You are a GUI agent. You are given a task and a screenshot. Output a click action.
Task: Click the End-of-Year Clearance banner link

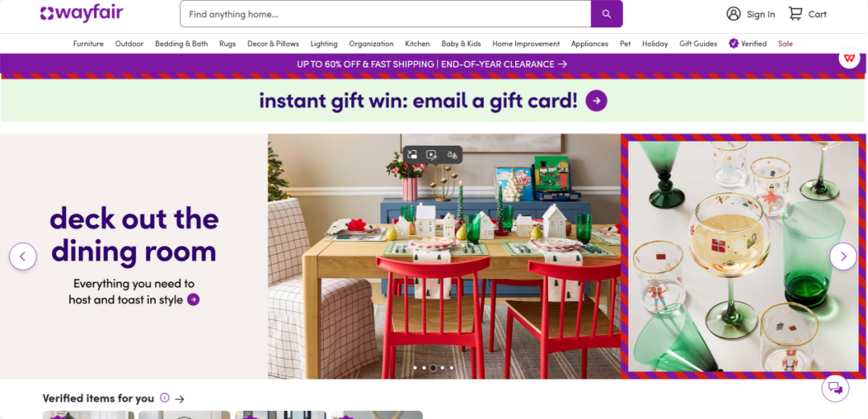pyautogui.click(x=432, y=64)
